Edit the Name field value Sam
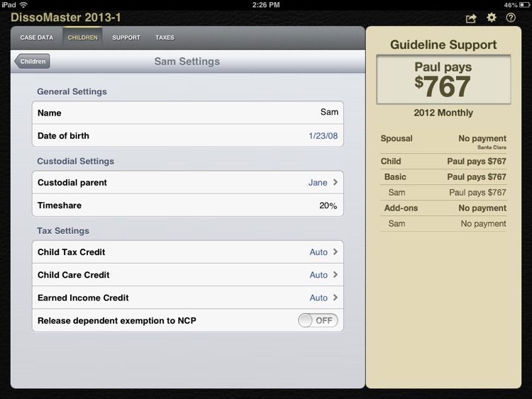 (329, 112)
